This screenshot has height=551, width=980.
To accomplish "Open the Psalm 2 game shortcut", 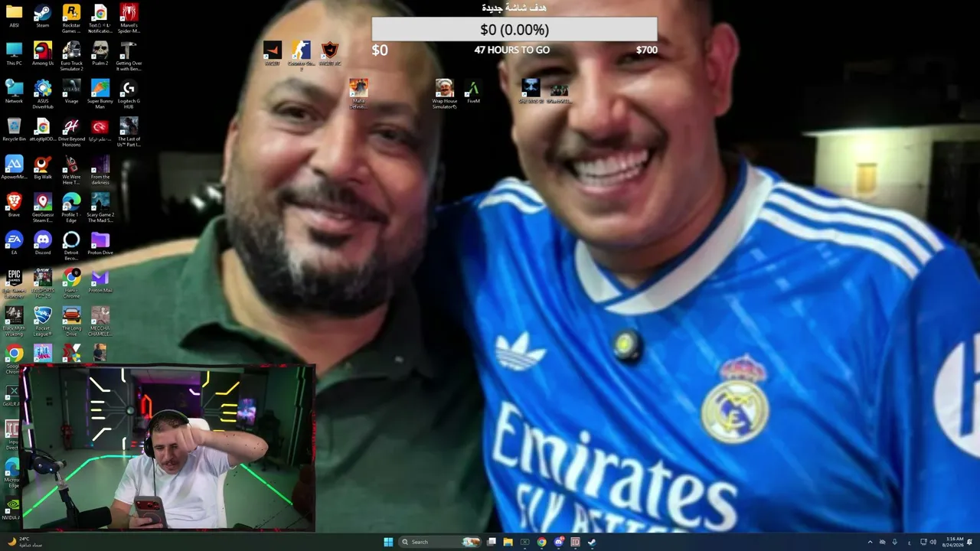I will (x=100, y=54).
